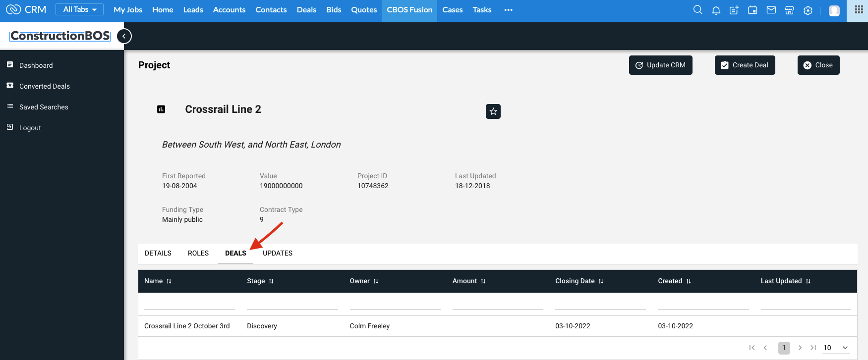Open the Bids module

[334, 9]
